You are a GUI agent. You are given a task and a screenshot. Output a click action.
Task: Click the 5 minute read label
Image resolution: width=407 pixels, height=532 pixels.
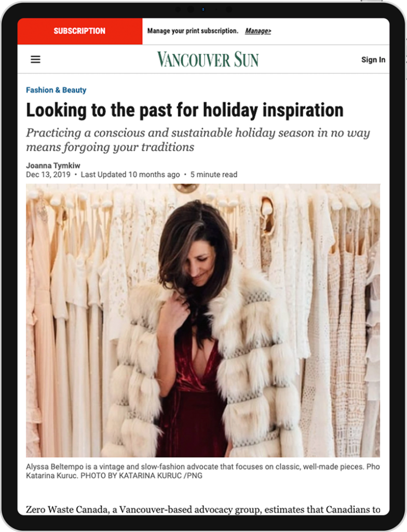click(214, 175)
